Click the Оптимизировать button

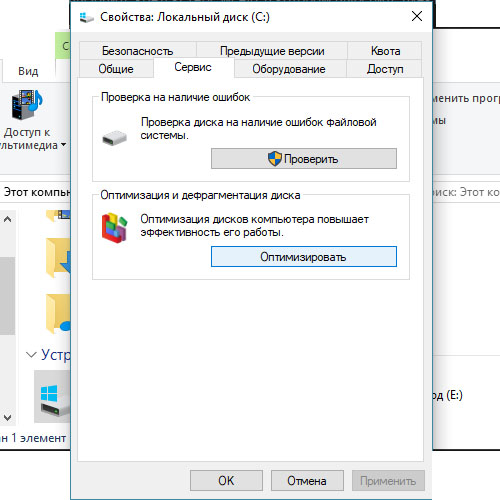(x=304, y=257)
